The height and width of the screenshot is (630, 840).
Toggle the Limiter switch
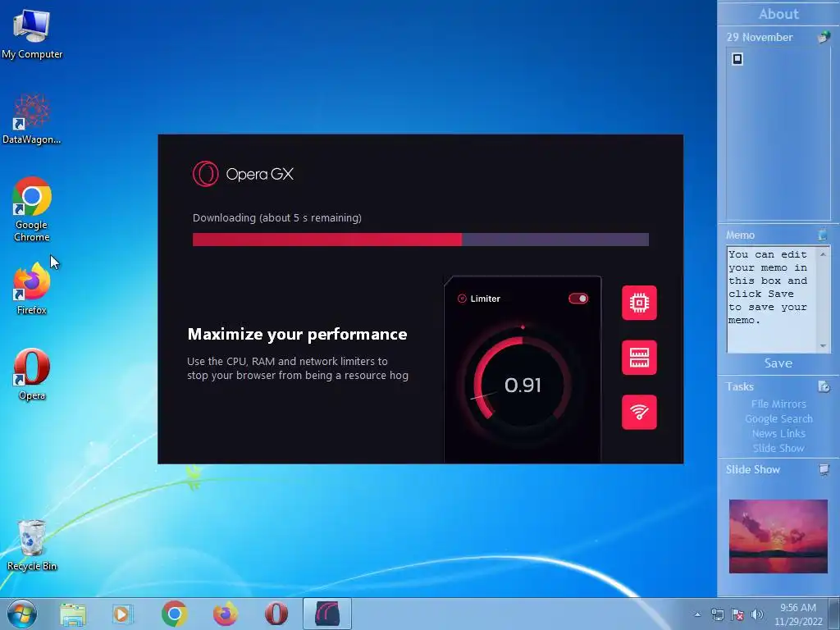pos(578,299)
